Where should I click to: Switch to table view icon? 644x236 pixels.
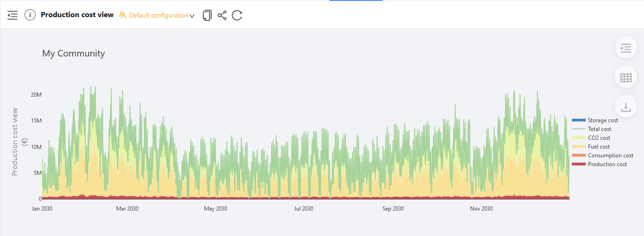point(626,78)
